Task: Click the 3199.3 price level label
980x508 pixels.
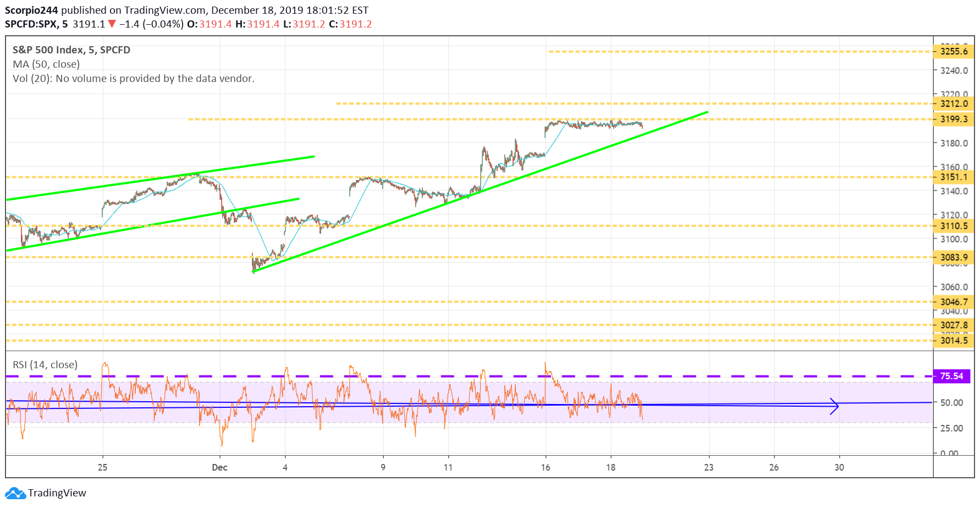Action: click(x=954, y=119)
